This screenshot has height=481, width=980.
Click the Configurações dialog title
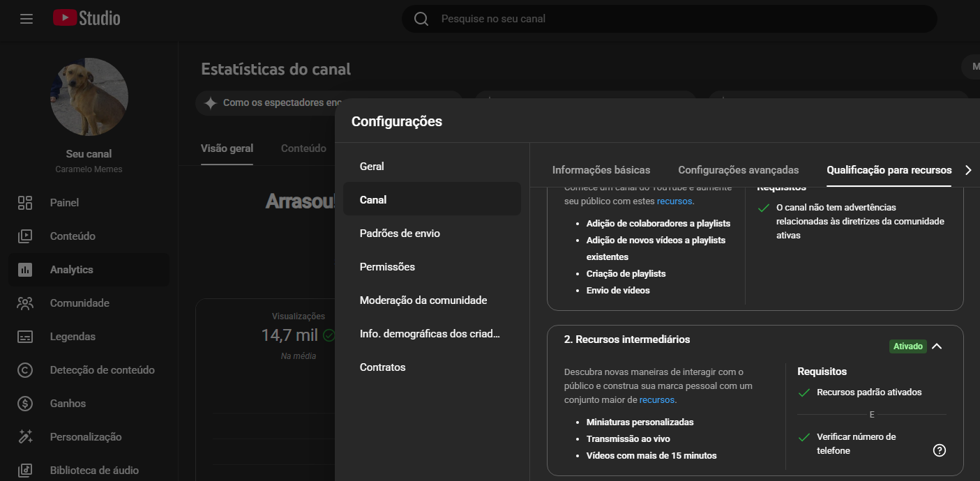(397, 121)
